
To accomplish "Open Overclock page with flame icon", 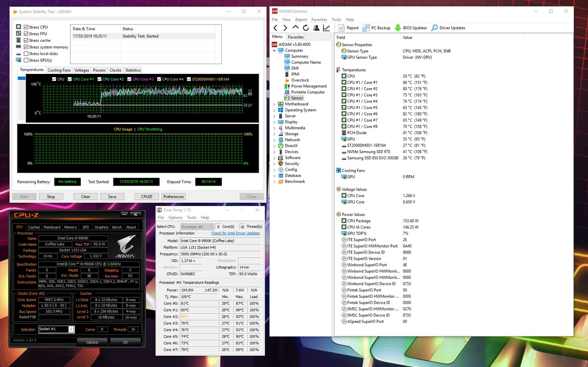I will 300,80.
